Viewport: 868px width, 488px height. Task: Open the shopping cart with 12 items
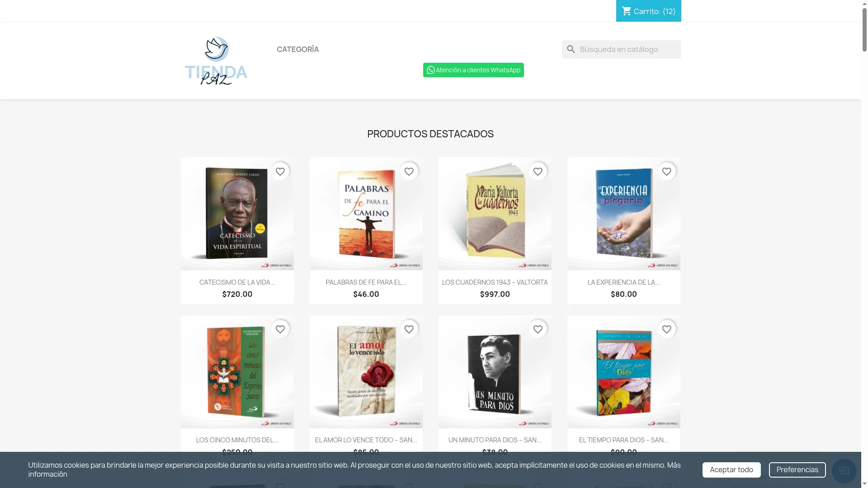pyautogui.click(x=648, y=11)
